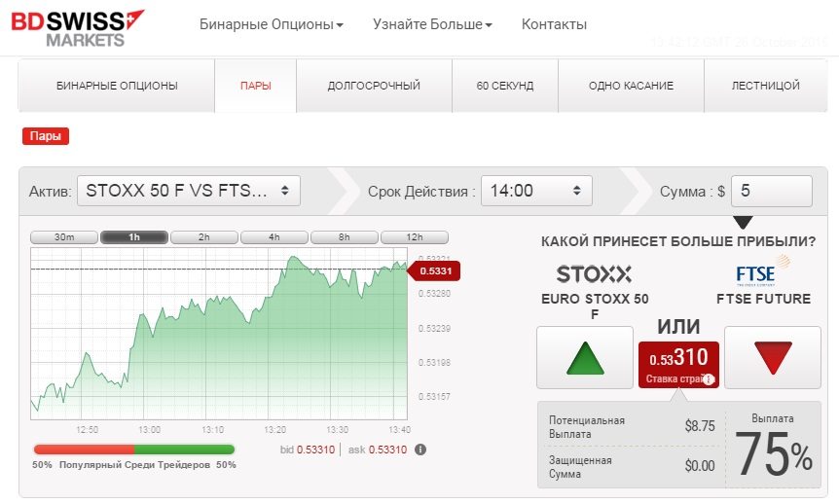Image resolution: width=839 pixels, height=504 pixels.
Task: Open the Актив asset dropdown
Action: pos(189,191)
